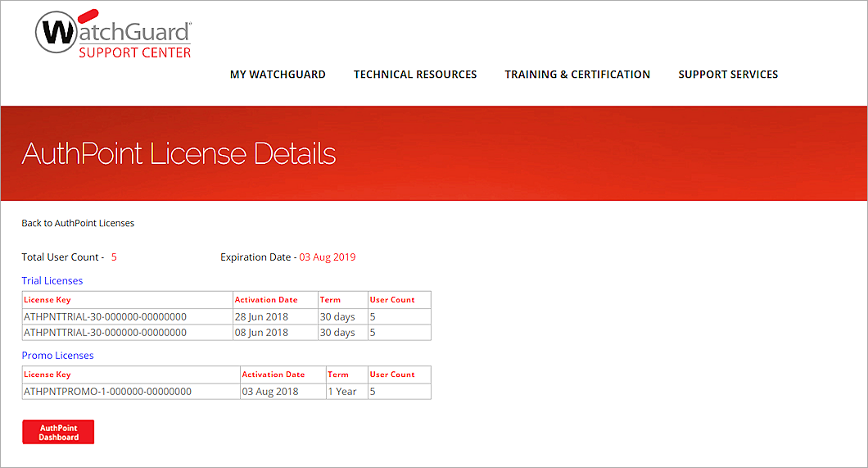This screenshot has width=868, height=468.
Task: Click user count 5 in 08 Jun row
Action: coord(373,332)
